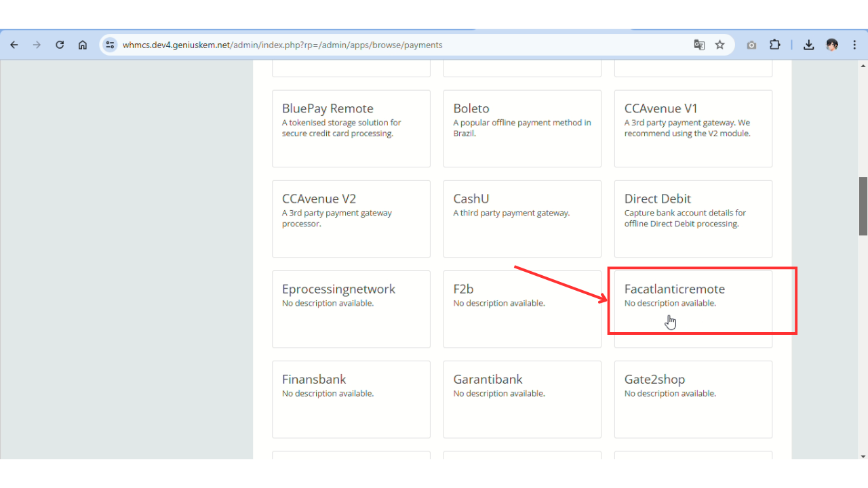Open the Chrome three-dot menu
This screenshot has width=868, height=488.
click(854, 45)
